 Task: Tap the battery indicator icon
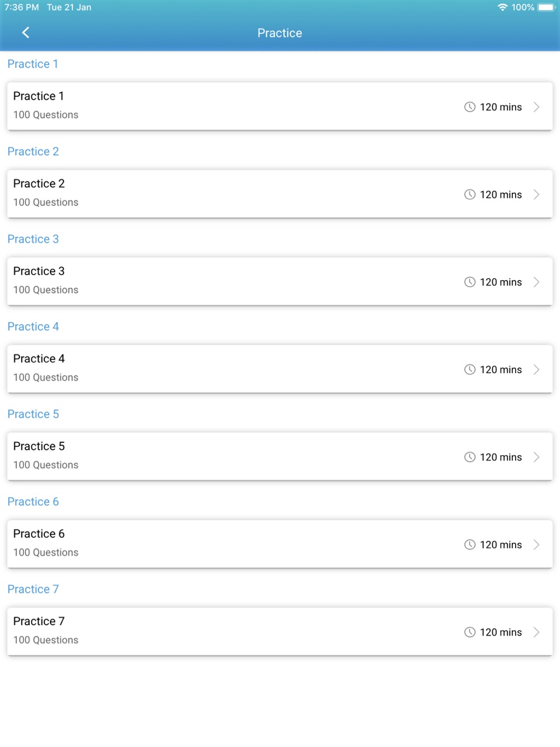(x=547, y=7)
